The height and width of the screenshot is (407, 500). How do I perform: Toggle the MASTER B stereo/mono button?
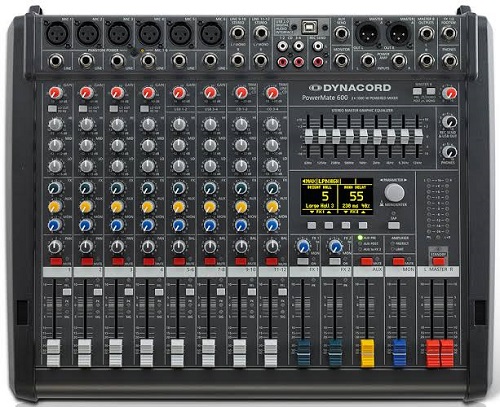tap(431, 91)
